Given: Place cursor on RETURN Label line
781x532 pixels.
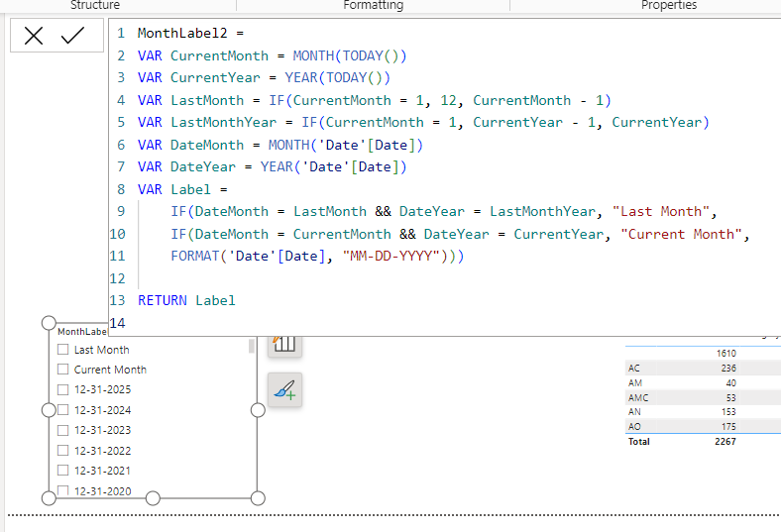Looking at the screenshot, I should coord(186,300).
